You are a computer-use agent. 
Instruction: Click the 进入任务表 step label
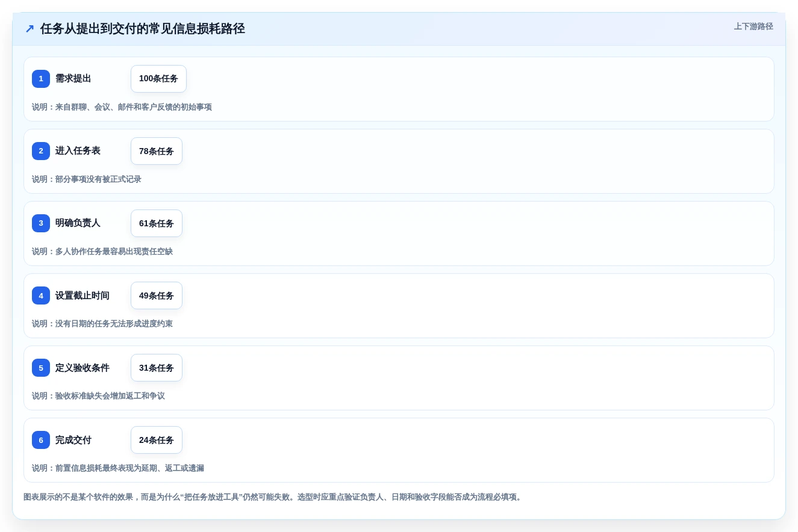click(78, 151)
